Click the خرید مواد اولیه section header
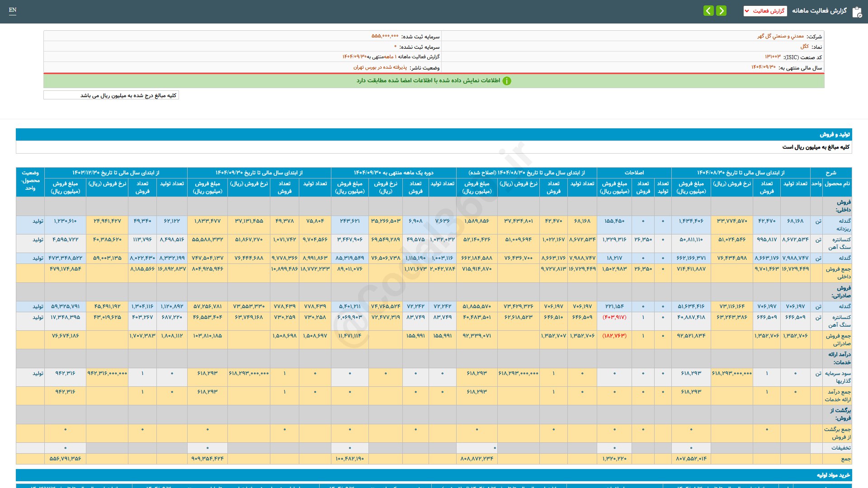Image resolution: width=868 pixels, height=488 pixels. [833, 475]
